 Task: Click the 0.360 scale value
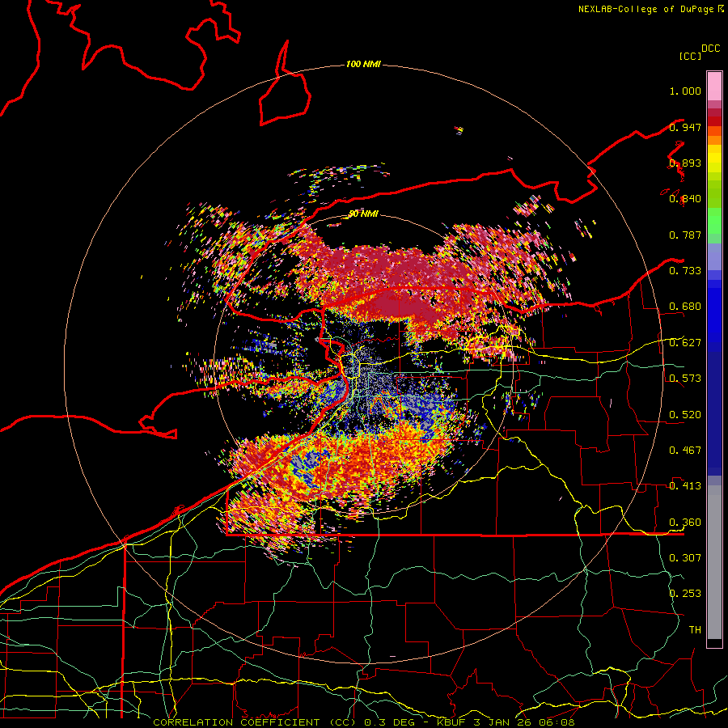[x=685, y=523]
